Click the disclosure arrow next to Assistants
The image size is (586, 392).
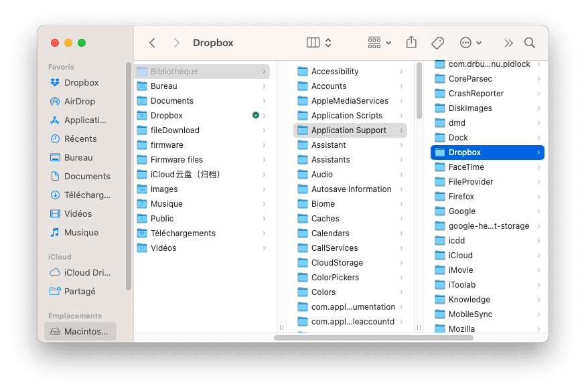click(x=400, y=159)
